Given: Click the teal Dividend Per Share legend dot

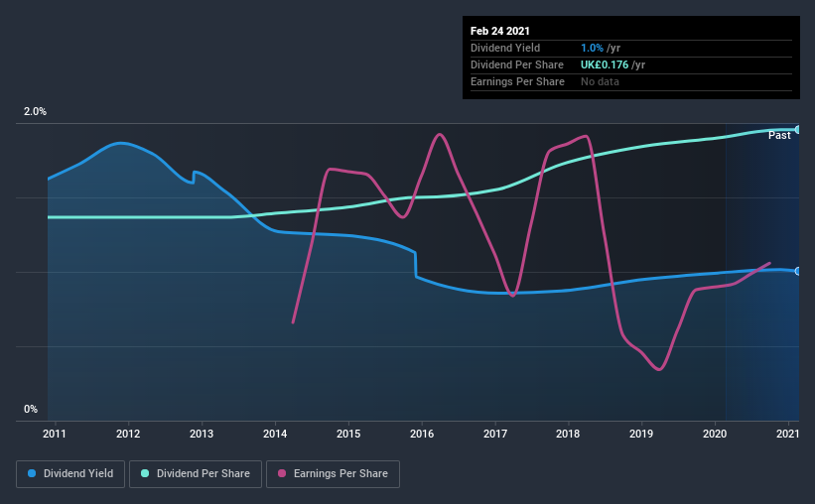Looking at the screenshot, I should pos(145,473).
